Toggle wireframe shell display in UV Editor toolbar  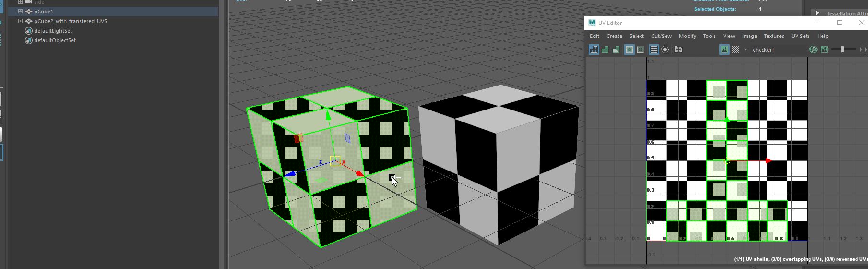coord(594,49)
